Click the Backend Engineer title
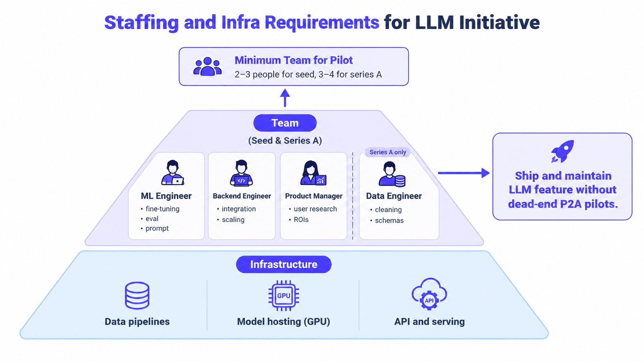This screenshot has width=644, height=362. pos(242,196)
